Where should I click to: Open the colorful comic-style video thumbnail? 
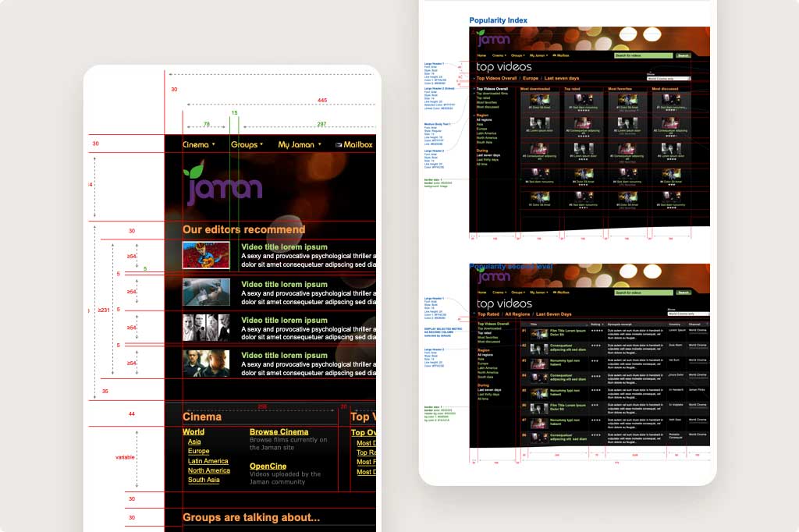click(x=206, y=255)
